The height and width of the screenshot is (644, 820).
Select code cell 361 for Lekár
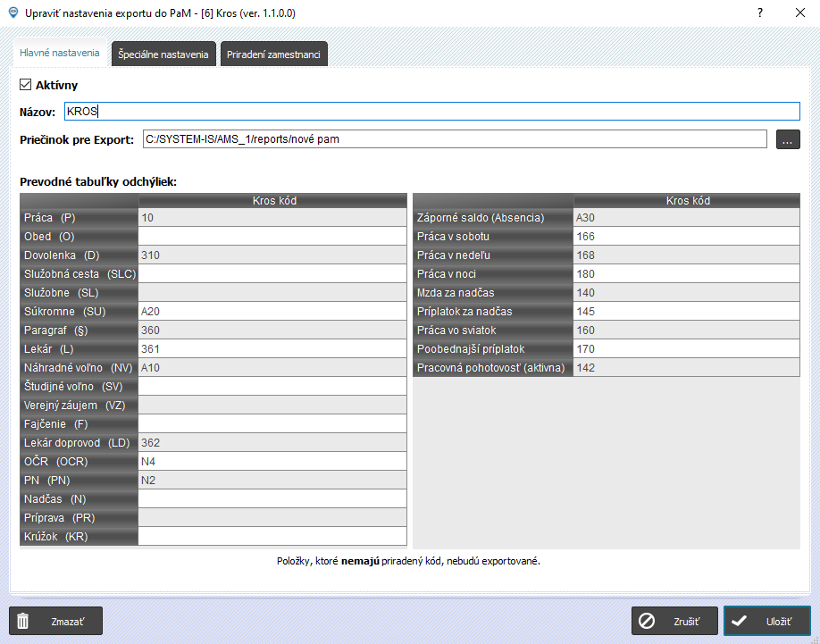[x=272, y=349]
